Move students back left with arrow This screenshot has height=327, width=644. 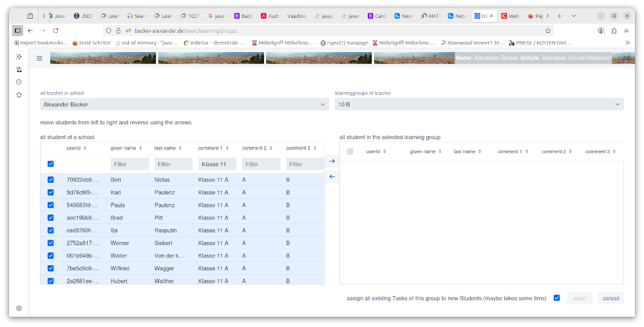click(x=332, y=176)
